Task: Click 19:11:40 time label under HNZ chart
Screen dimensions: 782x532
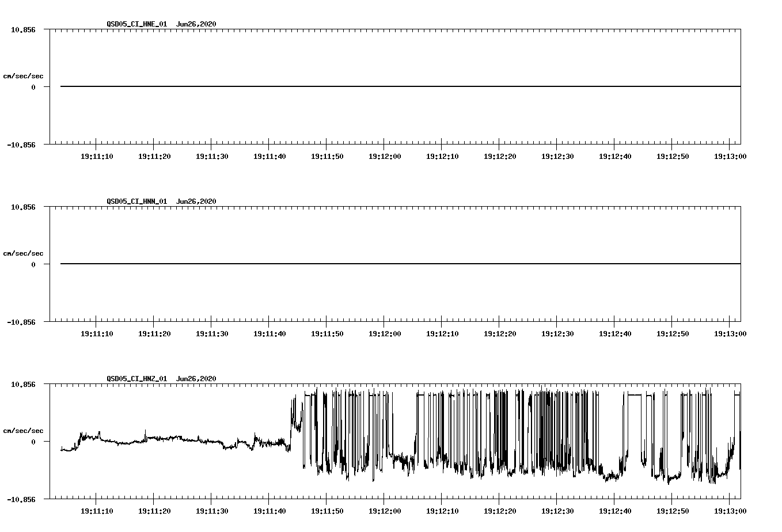Action: pyautogui.click(x=269, y=511)
